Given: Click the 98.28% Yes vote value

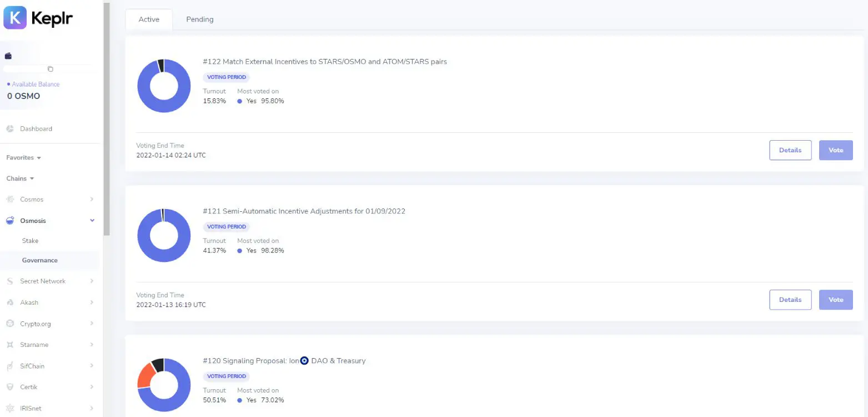Looking at the screenshot, I should click(x=273, y=251).
